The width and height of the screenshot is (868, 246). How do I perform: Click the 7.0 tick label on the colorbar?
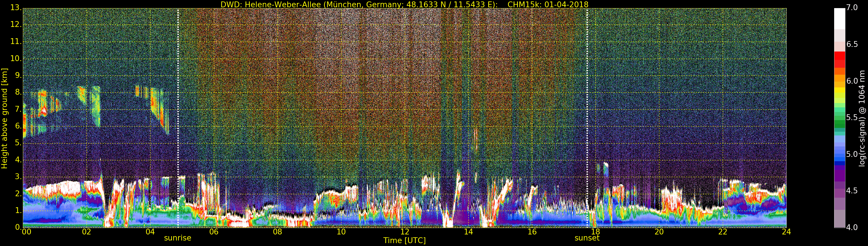[852, 8]
